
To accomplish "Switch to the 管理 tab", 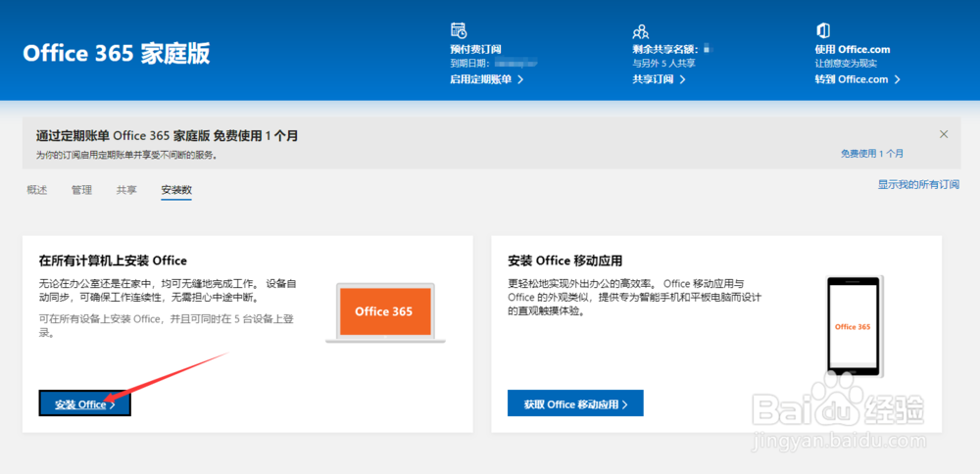I will pos(82,190).
